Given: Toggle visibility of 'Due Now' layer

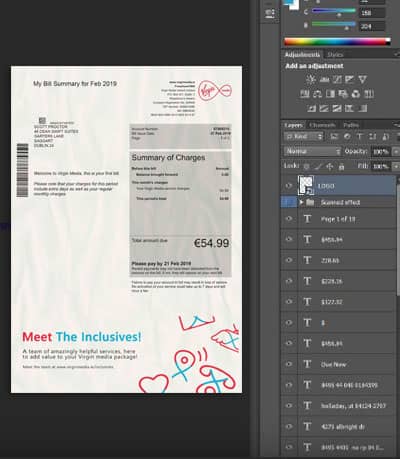Looking at the screenshot, I should tap(289, 364).
